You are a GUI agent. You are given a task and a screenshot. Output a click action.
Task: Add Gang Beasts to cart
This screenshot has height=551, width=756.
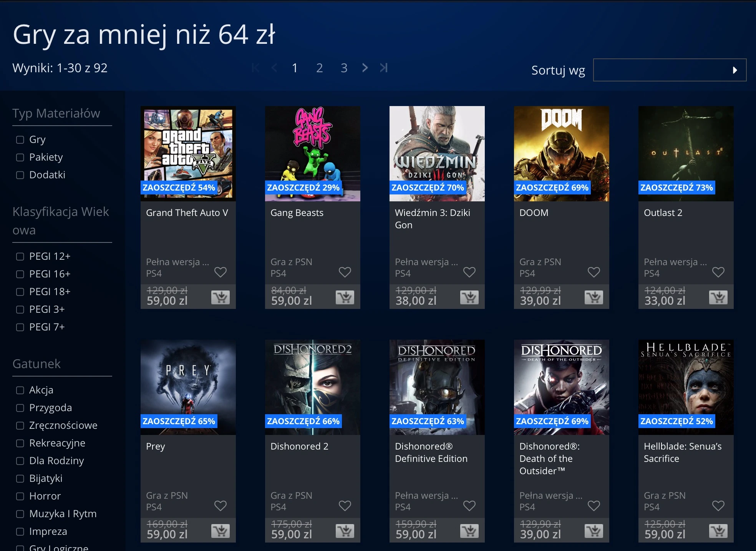tap(345, 297)
